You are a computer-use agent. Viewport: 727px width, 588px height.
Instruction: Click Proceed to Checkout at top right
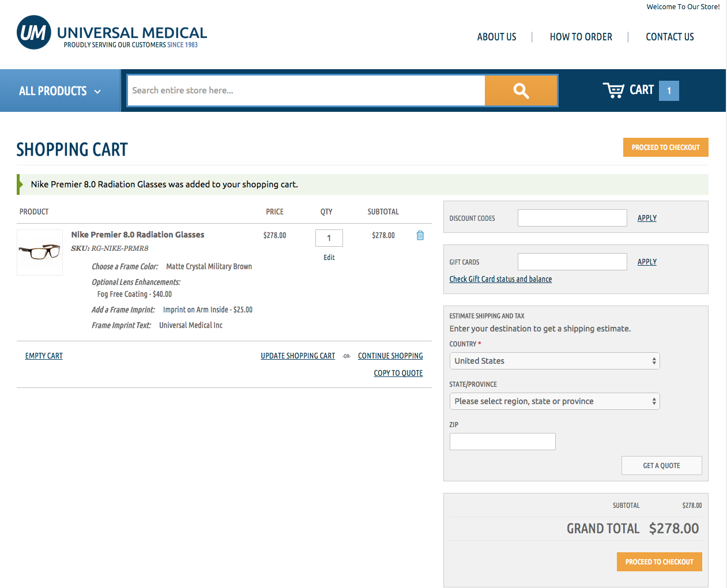pos(666,148)
